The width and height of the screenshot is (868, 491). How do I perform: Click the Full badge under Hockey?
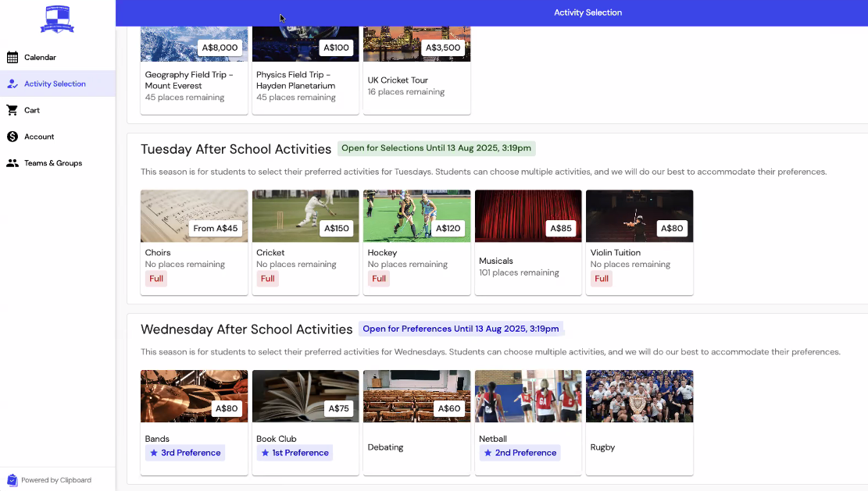[379, 279]
